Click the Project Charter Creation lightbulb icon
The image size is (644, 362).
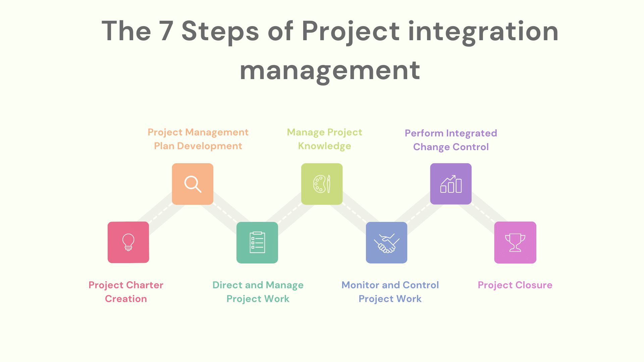pyautogui.click(x=128, y=242)
